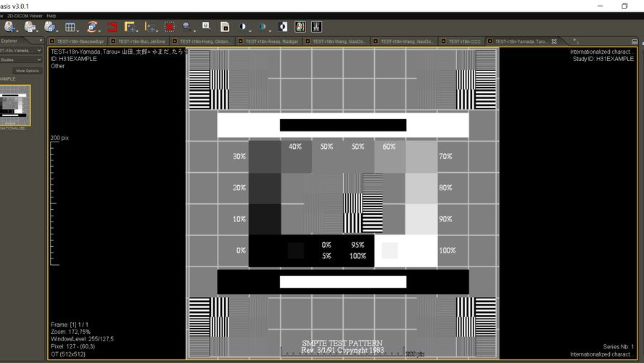Expand the patient name dropdown in Explorer
This screenshot has width=644, height=363.
click(40, 51)
